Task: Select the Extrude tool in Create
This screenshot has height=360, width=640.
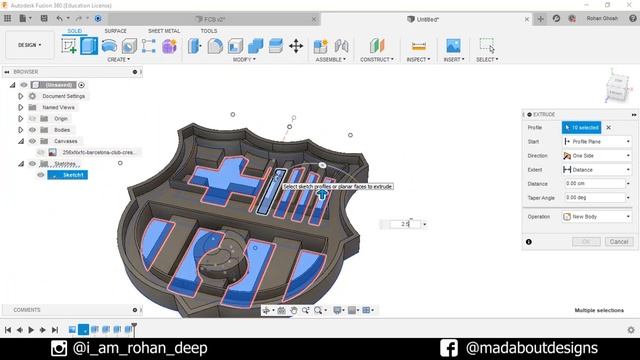Action: tap(89, 46)
